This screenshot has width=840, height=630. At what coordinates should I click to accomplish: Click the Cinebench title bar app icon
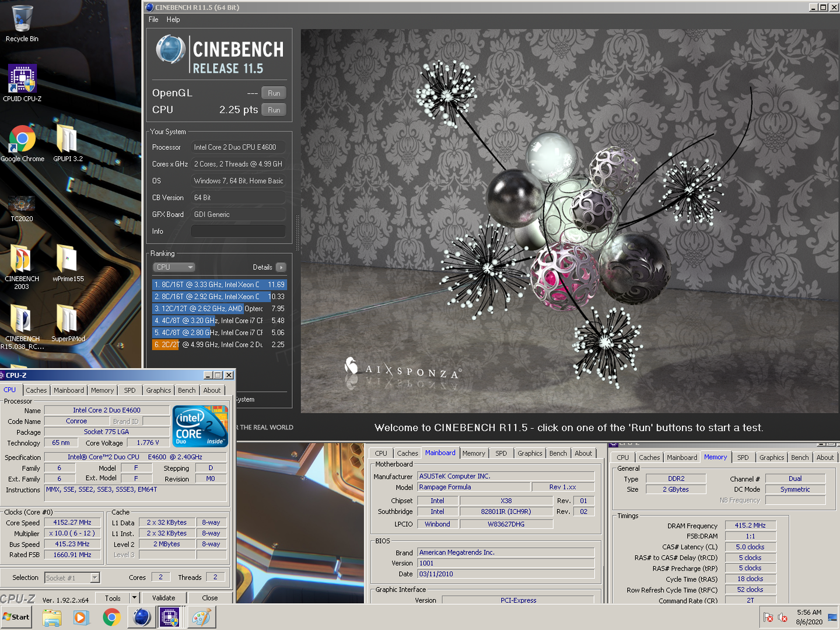pyautogui.click(x=150, y=7)
